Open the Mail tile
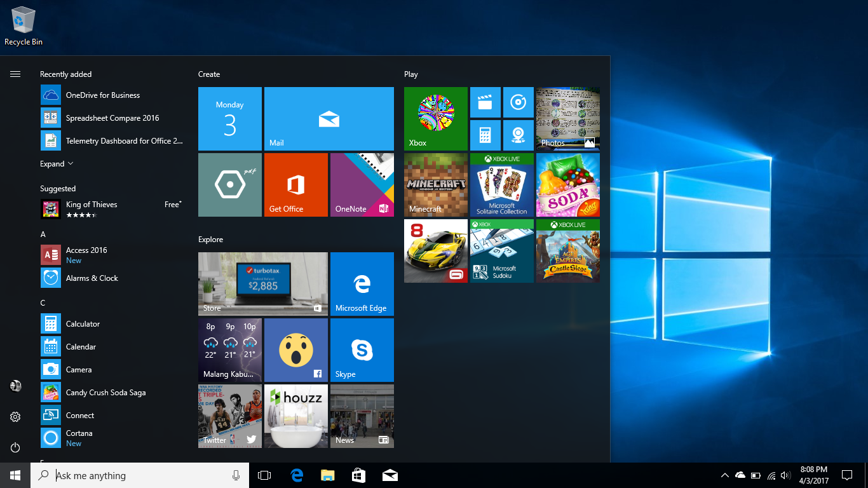Image resolution: width=868 pixels, height=488 pixels. click(x=329, y=119)
